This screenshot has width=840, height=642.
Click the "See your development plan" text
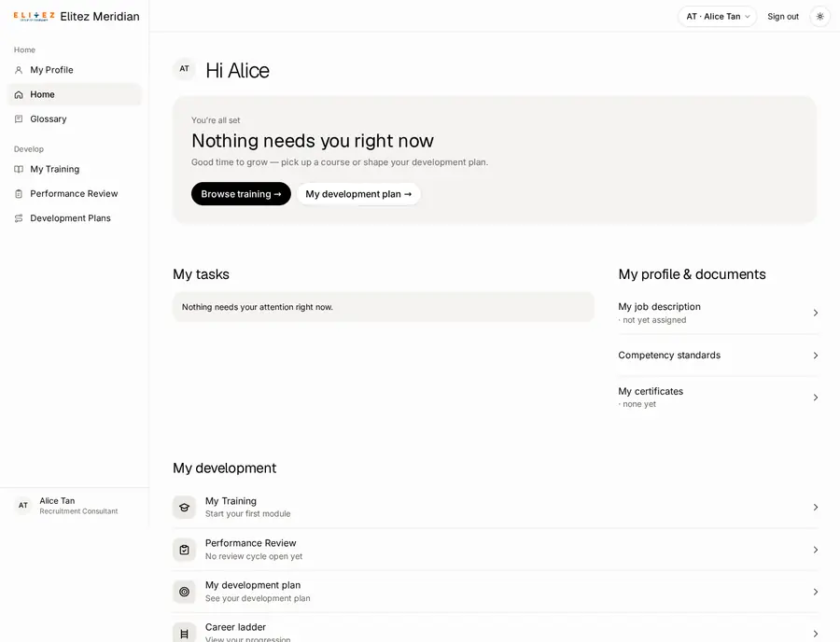[258, 599]
